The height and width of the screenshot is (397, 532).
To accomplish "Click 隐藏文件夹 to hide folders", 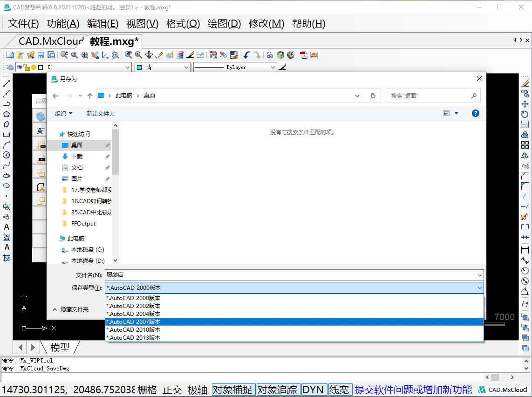I will (70, 309).
